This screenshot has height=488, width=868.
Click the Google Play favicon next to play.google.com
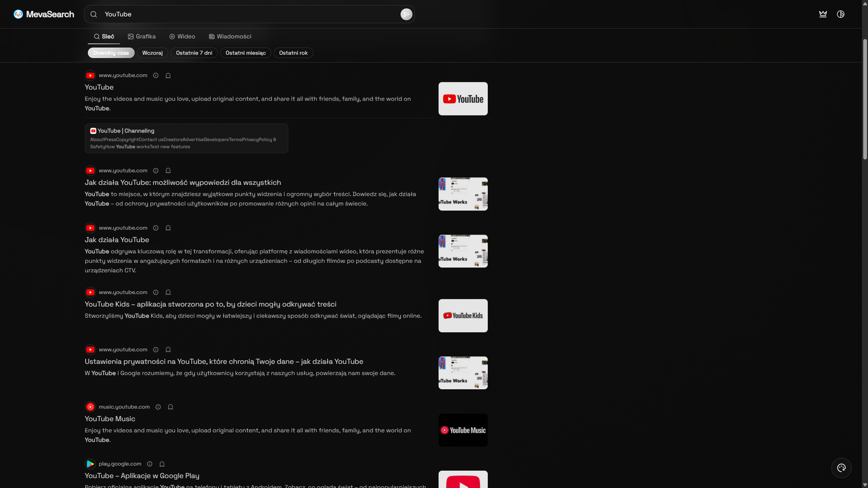(x=90, y=464)
